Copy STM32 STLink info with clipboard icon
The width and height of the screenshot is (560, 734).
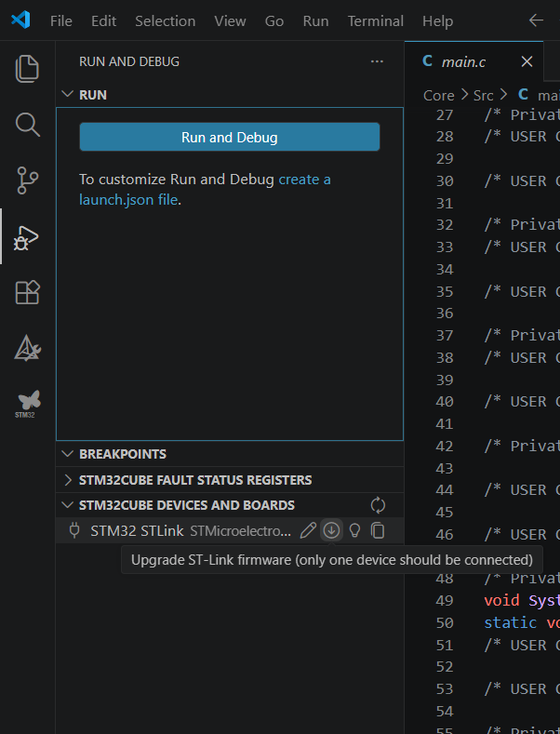click(x=378, y=531)
